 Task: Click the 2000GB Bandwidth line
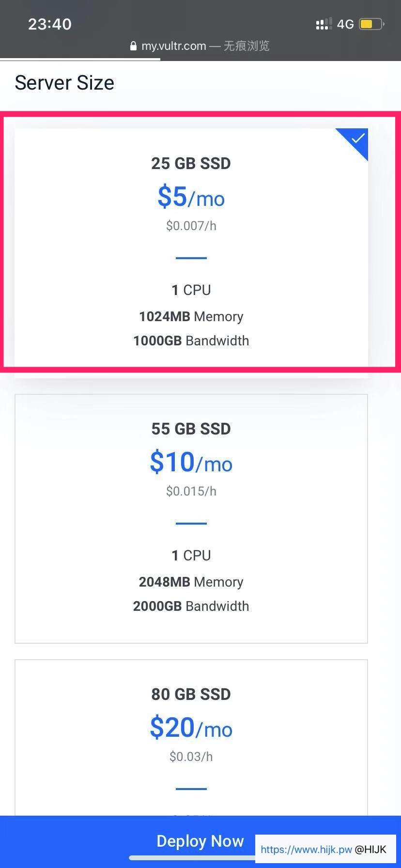[191, 606]
